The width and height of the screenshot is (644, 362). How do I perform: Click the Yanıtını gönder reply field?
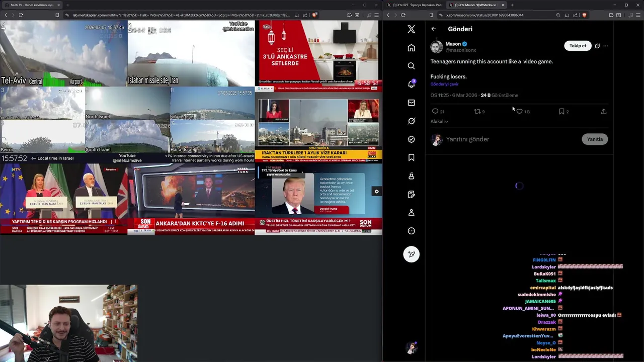point(511,139)
